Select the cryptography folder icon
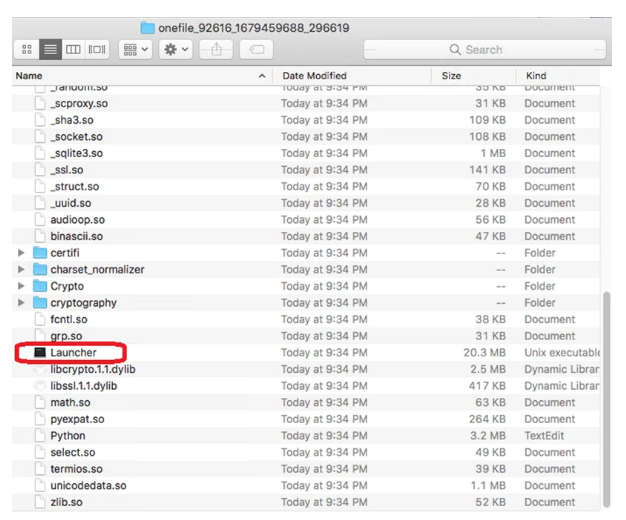Viewport: 626px width, 520px height. coord(40,303)
